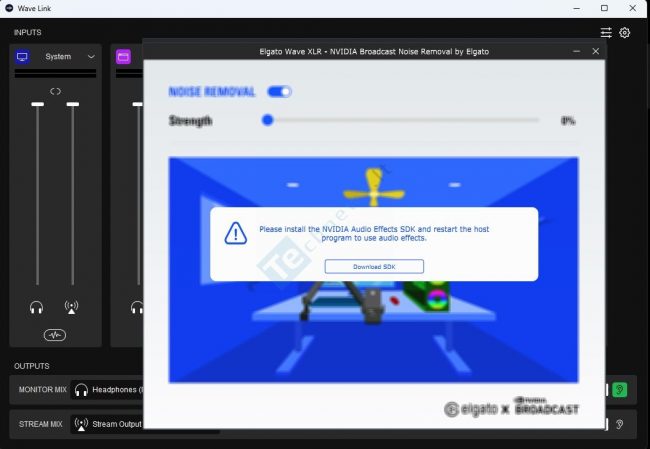
Task: Open the System input dropdown chevron
Action: 91,56
